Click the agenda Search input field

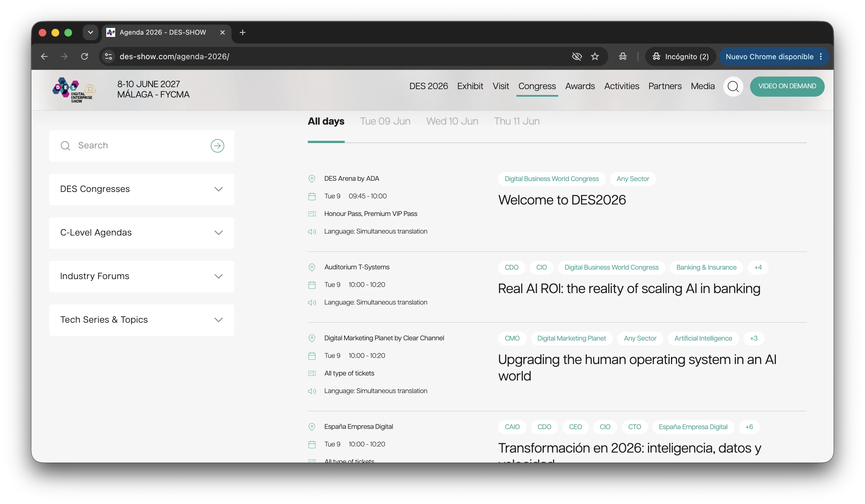click(142, 146)
